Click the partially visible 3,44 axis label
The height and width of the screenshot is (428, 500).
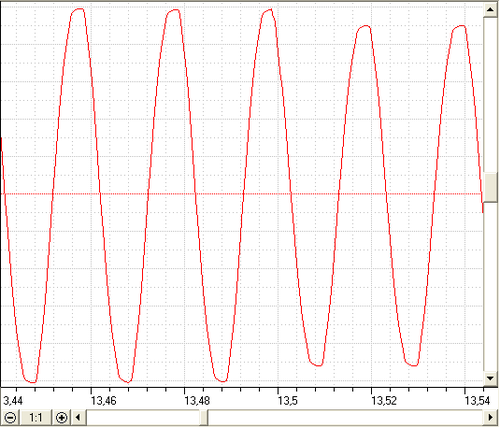[x=13, y=400]
